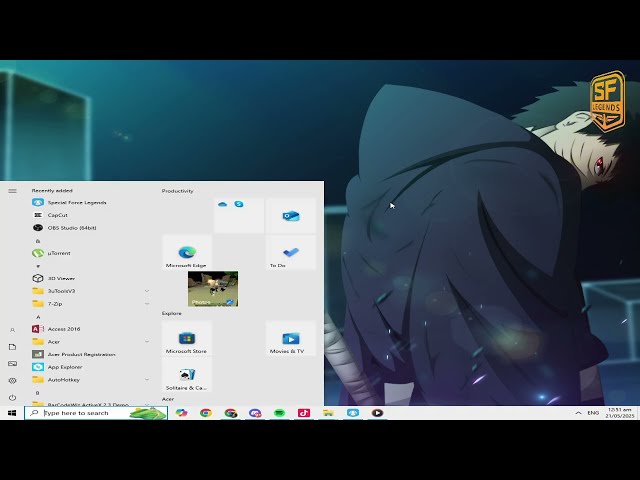Open Documents icon in Start sidebar
640x480 pixels.
12,347
